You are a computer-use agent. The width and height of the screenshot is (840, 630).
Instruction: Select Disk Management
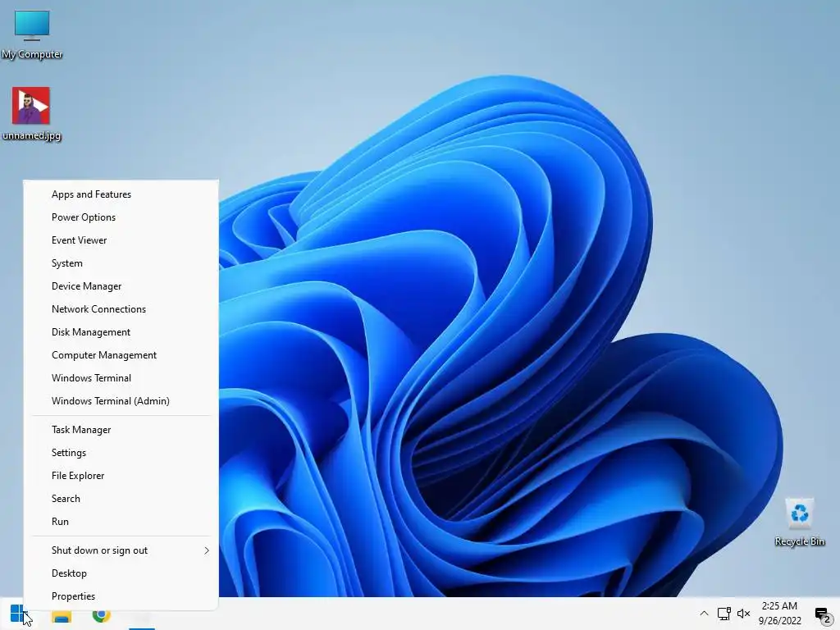coord(121,332)
